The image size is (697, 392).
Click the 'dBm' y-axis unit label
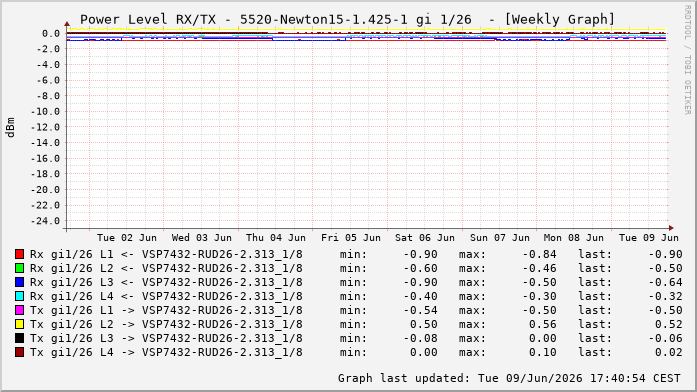click(10, 128)
